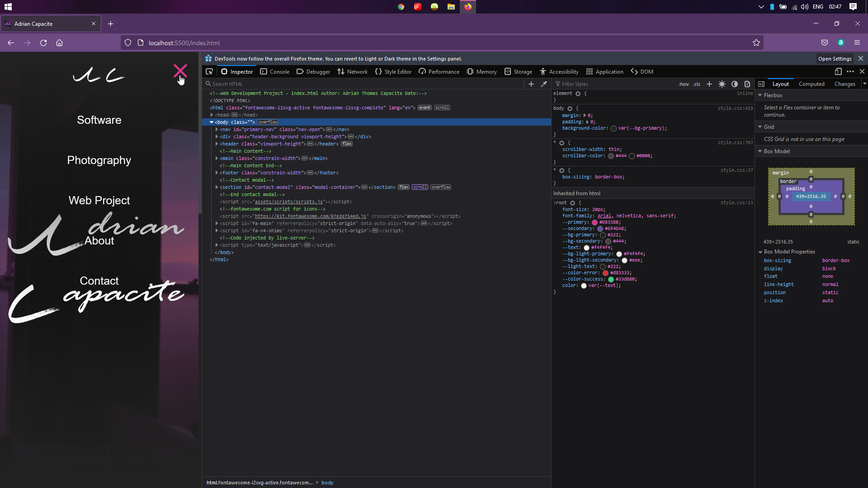
Task: Click the --secondary color swatch
Action: pos(600,229)
